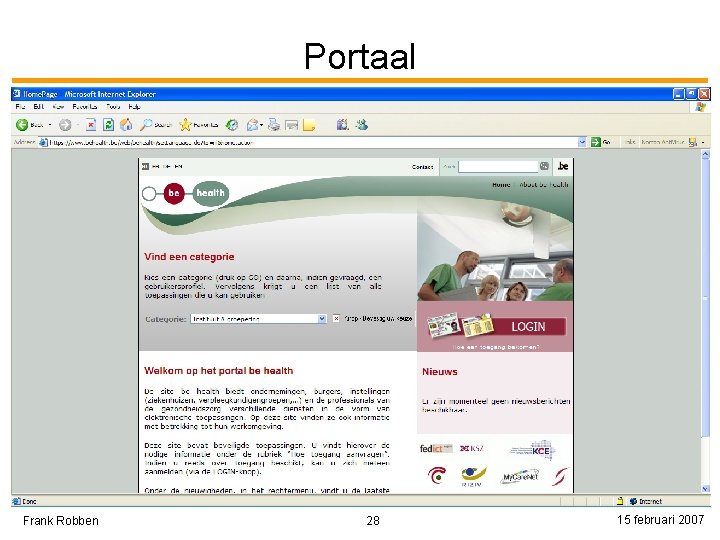Screen dimensions: 720x540
Task: Open the Favorites star toolbar button
Action: coord(199,125)
